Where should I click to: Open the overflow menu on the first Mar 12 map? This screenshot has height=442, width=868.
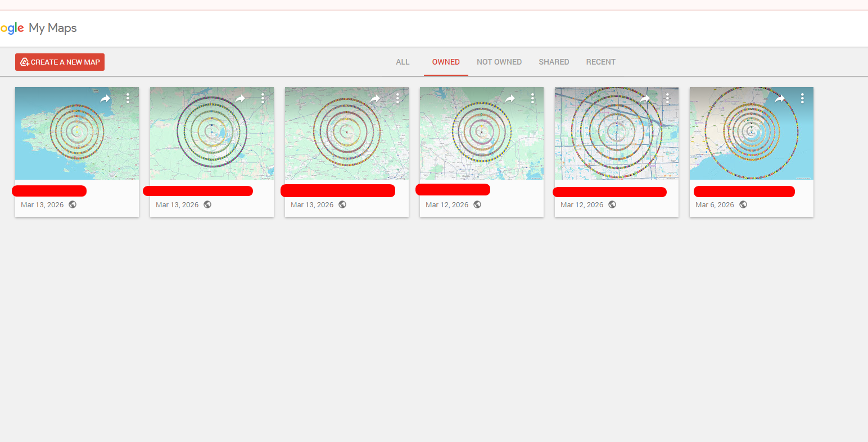click(532, 98)
